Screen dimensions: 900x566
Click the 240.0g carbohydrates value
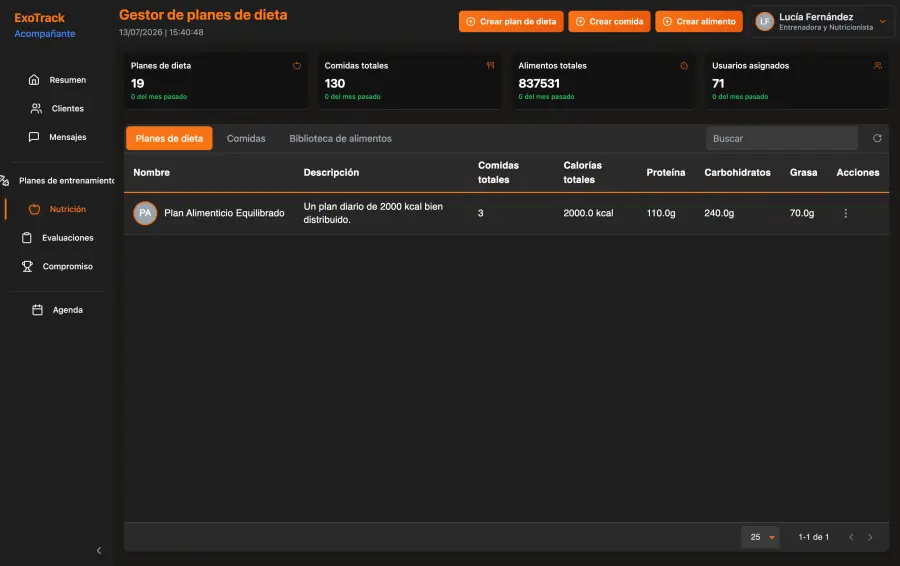tap(719, 213)
